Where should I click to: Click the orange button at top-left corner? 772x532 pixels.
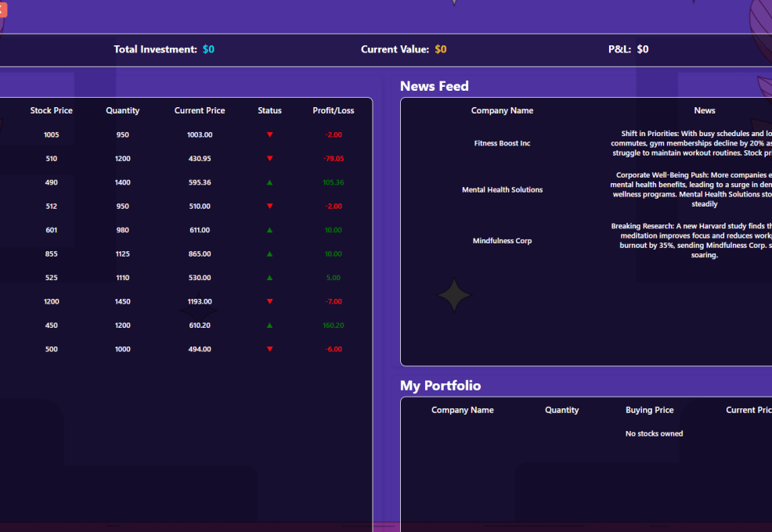click(x=2, y=9)
